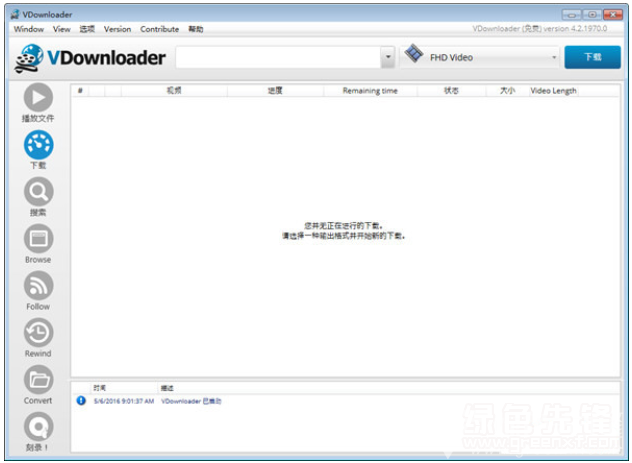Click the 'VDownloader' started log message
This screenshot has width=632, height=463.
(x=191, y=401)
